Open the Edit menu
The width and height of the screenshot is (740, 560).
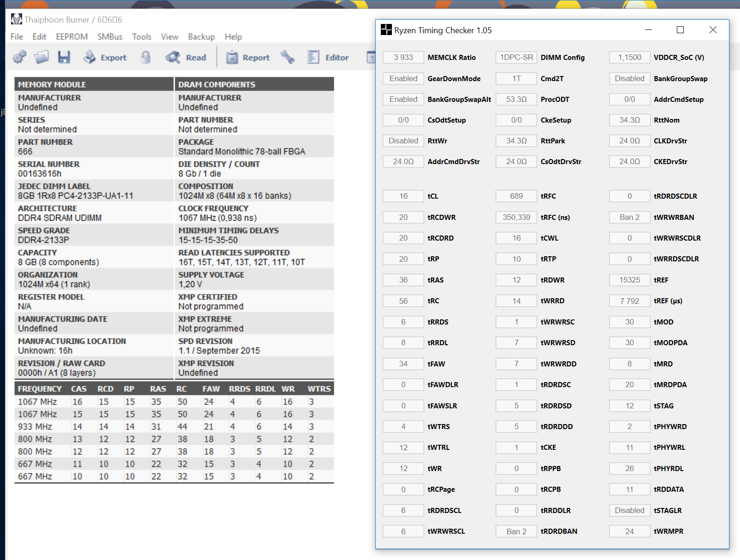point(39,37)
